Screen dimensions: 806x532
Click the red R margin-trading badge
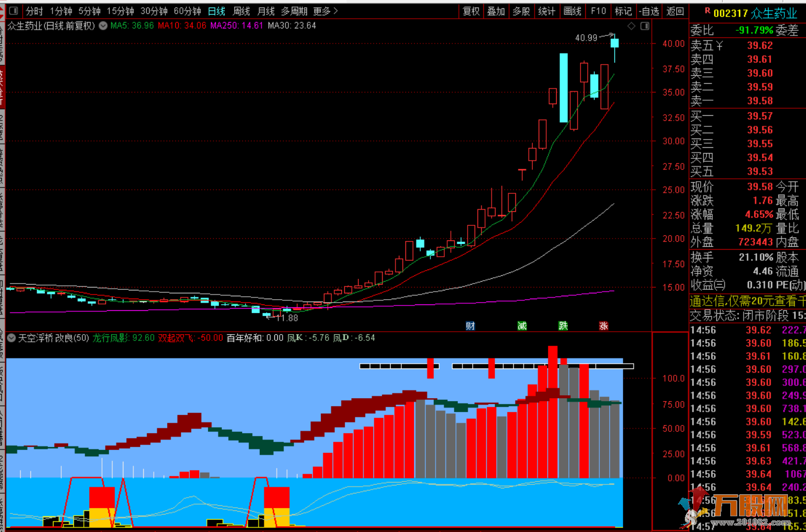point(707,10)
